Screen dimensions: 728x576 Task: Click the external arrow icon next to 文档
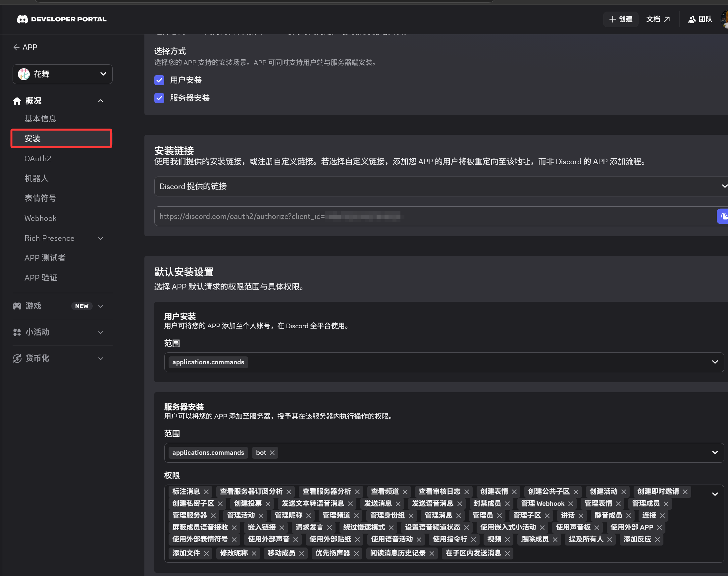click(667, 19)
